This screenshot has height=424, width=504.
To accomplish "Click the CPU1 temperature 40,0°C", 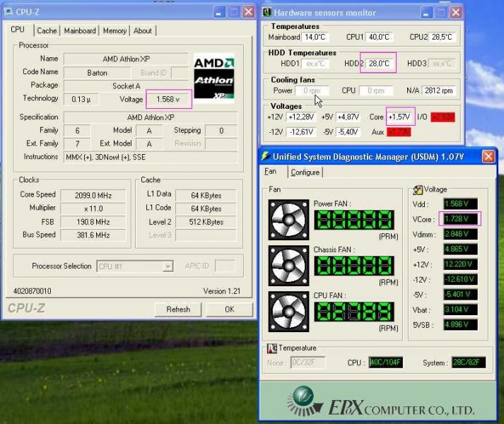I will 379,37.
